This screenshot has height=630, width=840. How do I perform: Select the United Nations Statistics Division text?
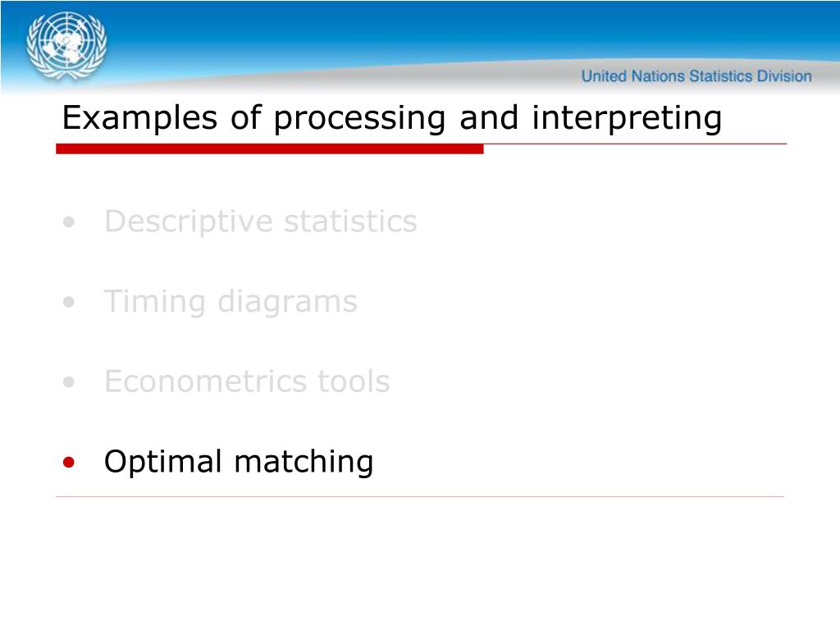(x=696, y=76)
